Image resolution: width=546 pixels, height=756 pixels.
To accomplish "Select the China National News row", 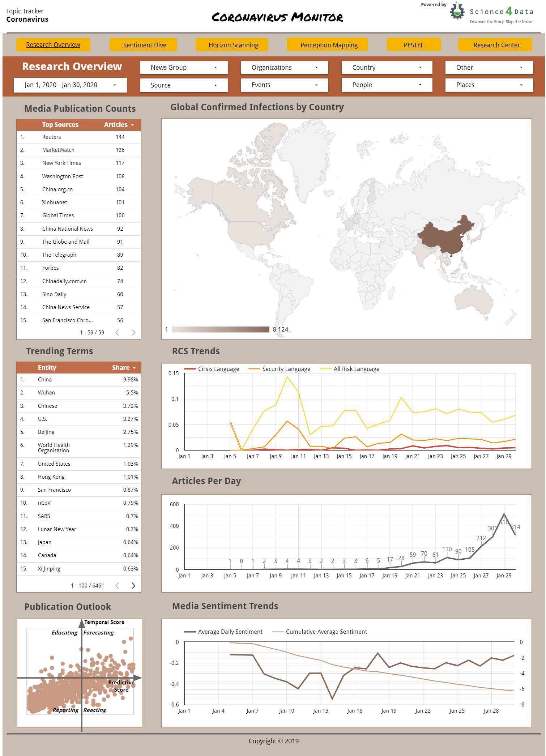I will pos(79,229).
